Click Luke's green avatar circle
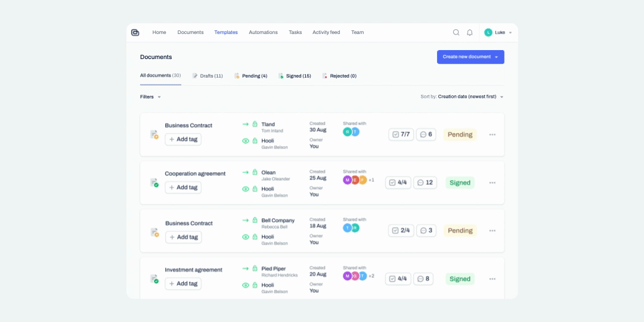 tap(488, 32)
